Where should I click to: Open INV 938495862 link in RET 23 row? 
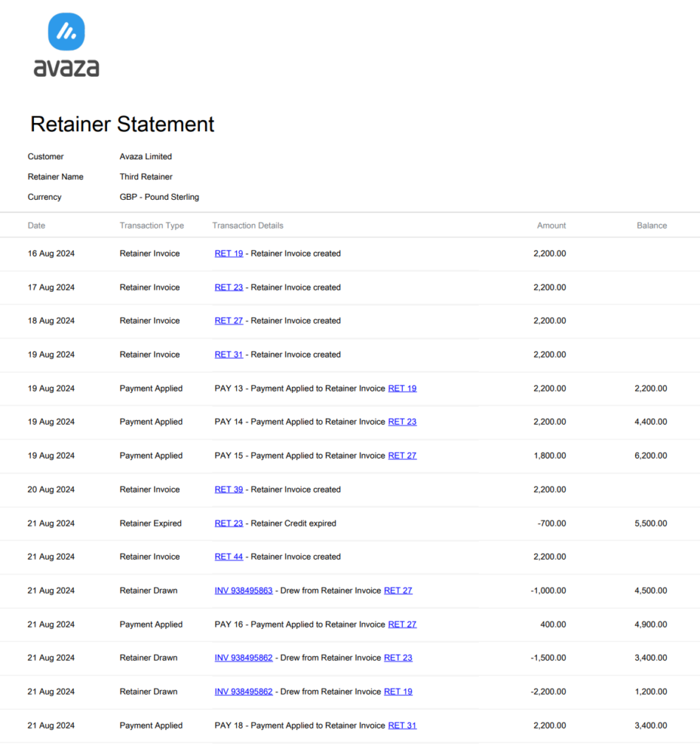[x=243, y=658]
